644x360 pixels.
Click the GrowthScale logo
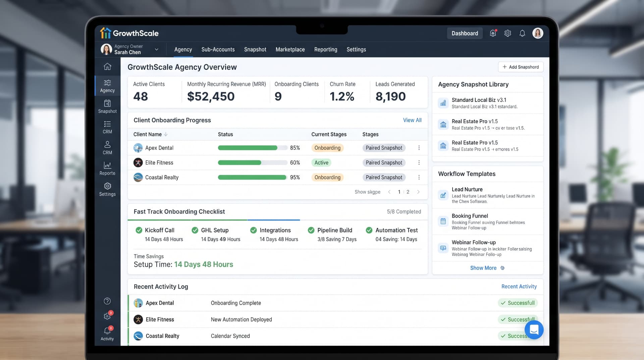[x=129, y=33]
